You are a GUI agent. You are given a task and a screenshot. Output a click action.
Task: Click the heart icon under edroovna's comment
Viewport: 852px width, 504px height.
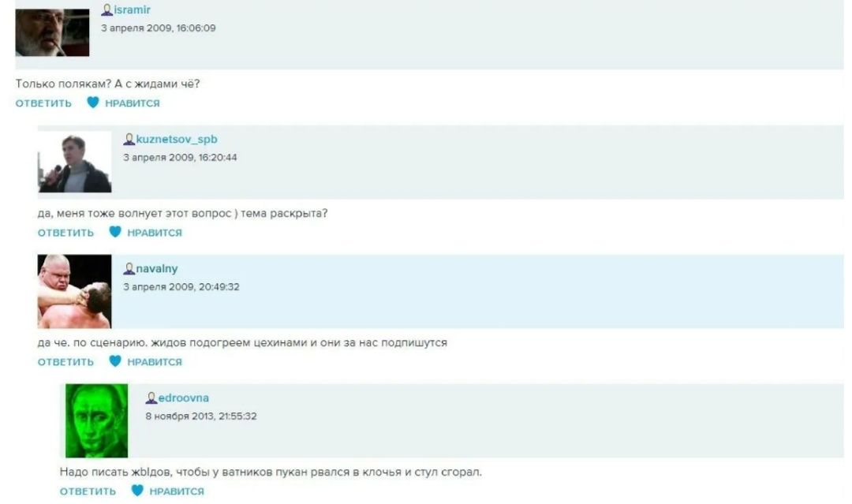(137, 490)
